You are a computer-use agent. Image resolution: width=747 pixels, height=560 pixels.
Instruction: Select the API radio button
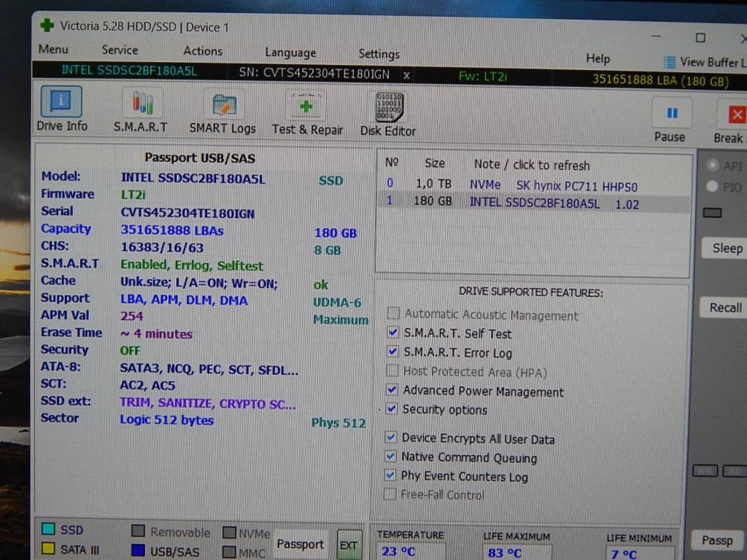coord(713,165)
